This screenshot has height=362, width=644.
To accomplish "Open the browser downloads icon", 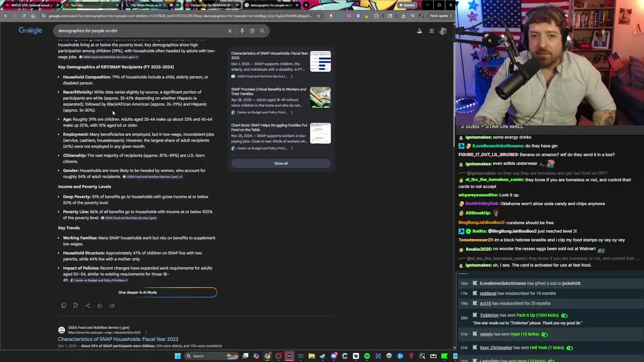I will pos(403,16).
